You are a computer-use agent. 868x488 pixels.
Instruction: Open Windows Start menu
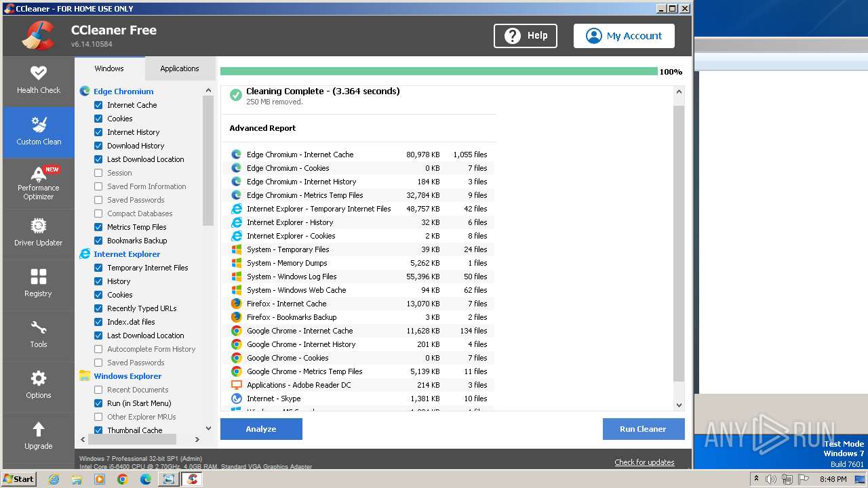tap(18, 479)
